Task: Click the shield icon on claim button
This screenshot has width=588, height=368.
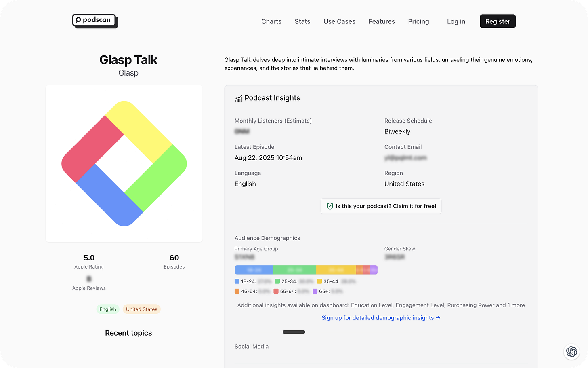Action: pos(330,206)
